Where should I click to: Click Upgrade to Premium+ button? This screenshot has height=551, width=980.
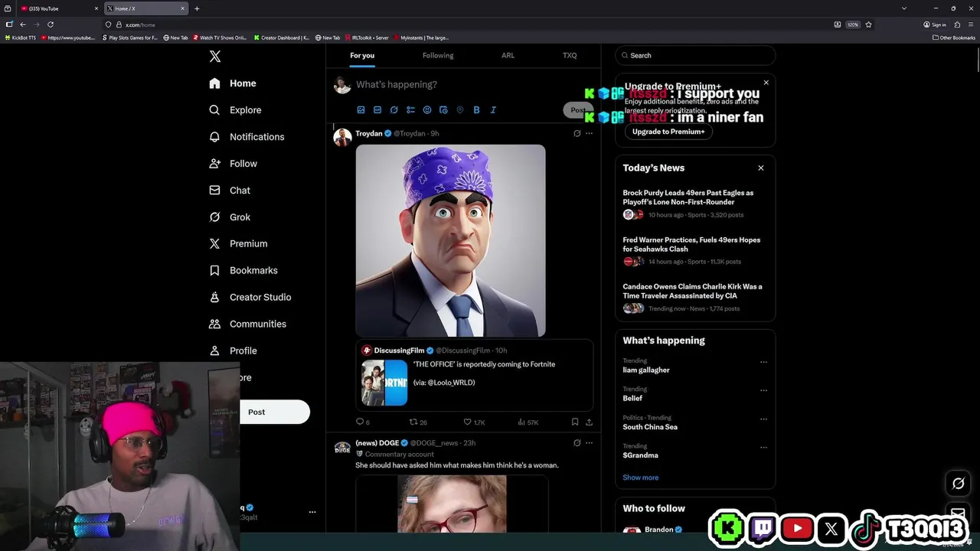tap(668, 132)
